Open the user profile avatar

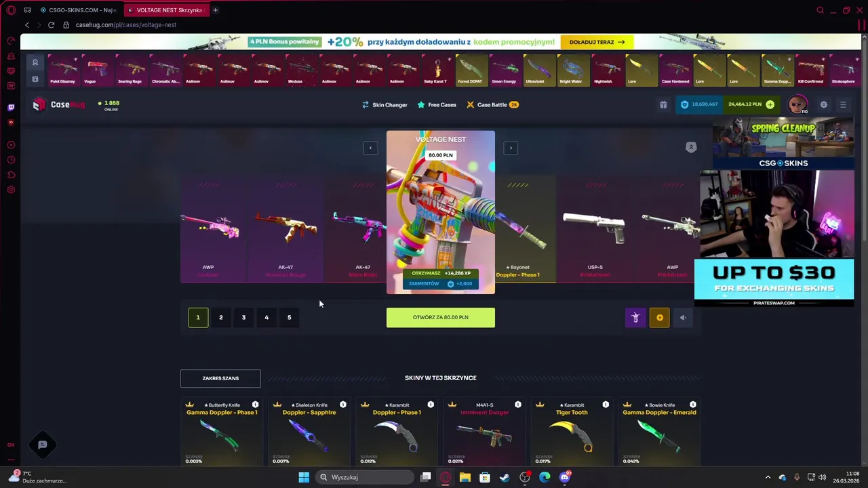pos(797,104)
